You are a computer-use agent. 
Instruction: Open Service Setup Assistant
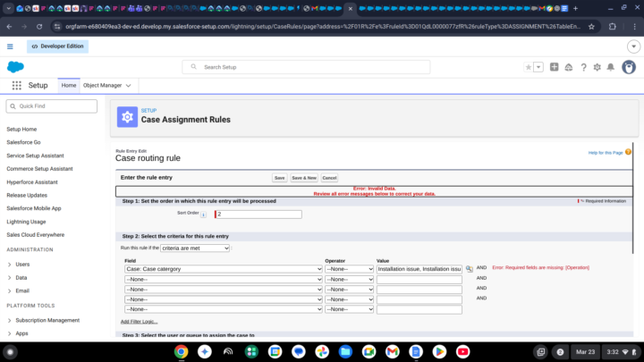pos(35,156)
